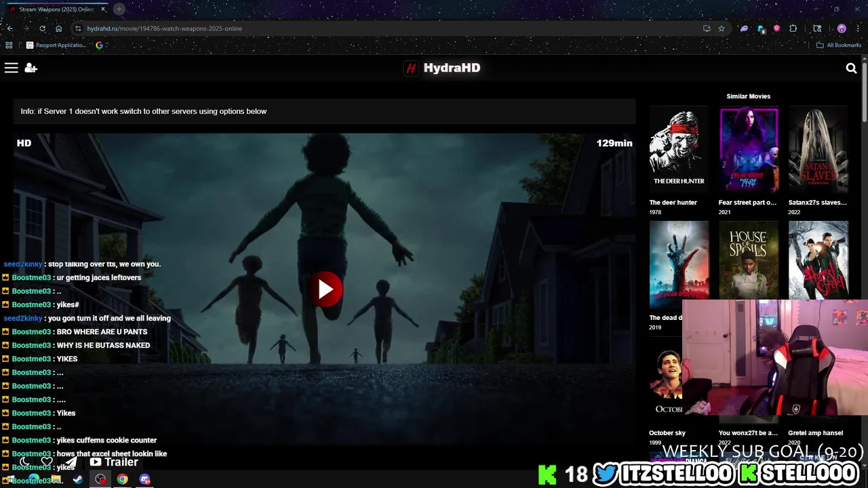Screen dimensions: 868x488
Task: Open The Dead Don't Die poster
Action: (679, 264)
